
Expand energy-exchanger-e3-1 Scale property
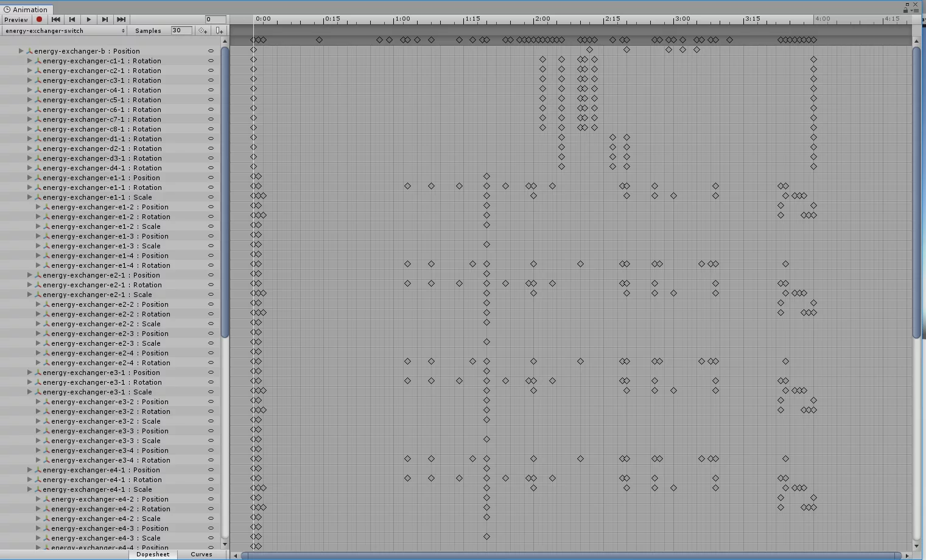click(x=29, y=392)
